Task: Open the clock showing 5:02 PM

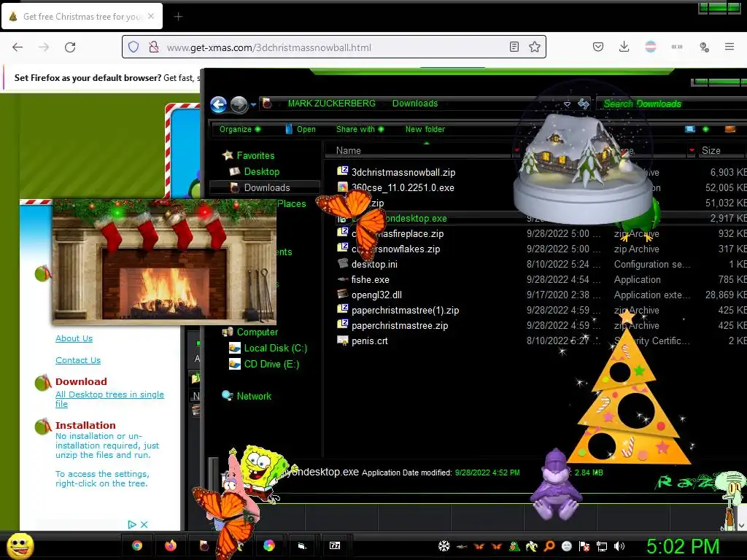Action: [x=682, y=547]
